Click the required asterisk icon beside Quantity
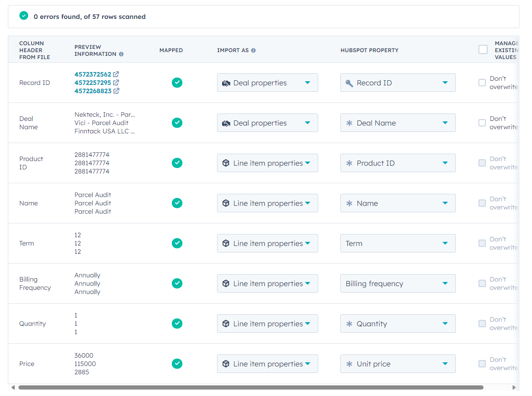Image resolution: width=532 pixels, height=396 pixels. pos(349,324)
